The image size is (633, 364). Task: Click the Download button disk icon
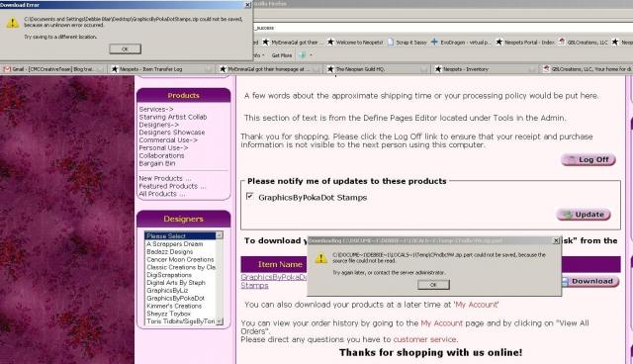click(x=565, y=282)
